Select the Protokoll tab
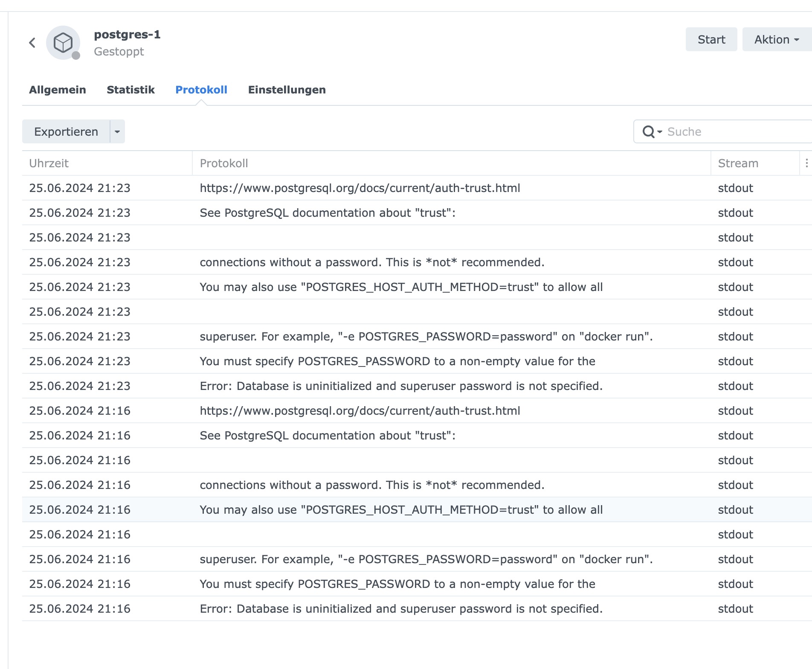Viewport: 812px width, 669px height. [x=201, y=90]
